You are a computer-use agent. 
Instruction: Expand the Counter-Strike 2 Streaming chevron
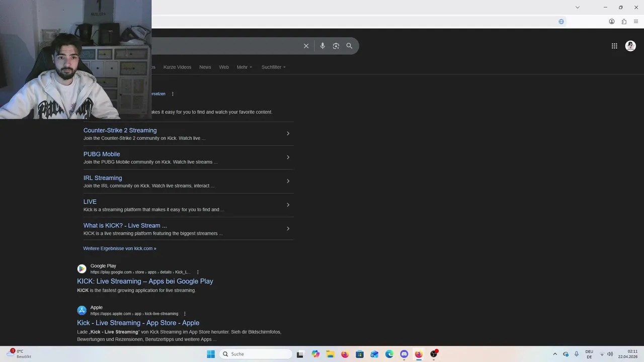click(288, 133)
